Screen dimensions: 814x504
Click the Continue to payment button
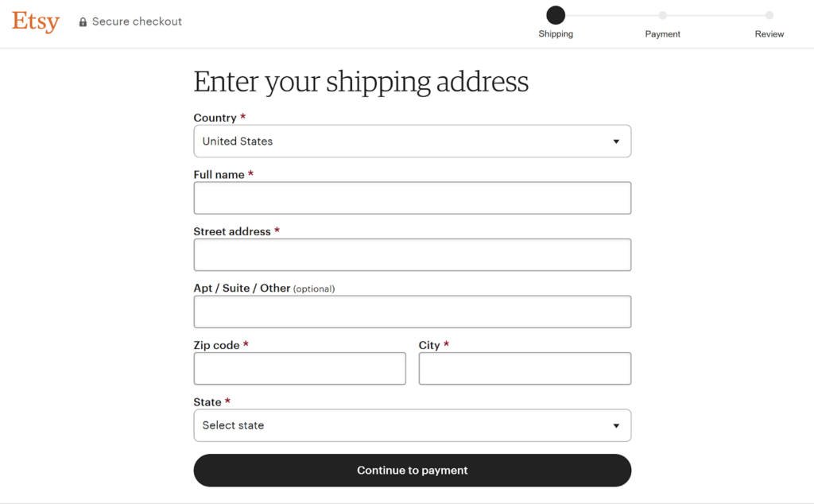(413, 471)
